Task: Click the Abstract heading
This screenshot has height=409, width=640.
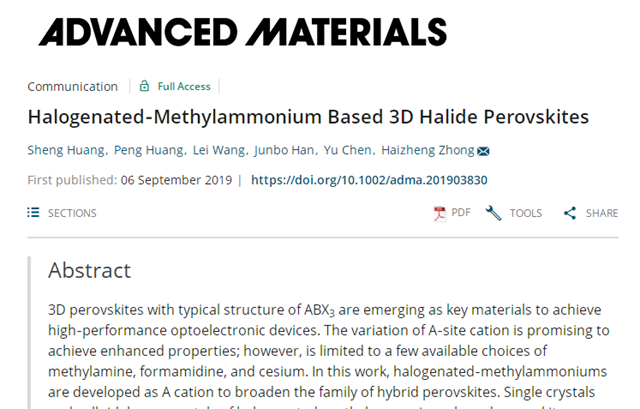Action: [90, 270]
